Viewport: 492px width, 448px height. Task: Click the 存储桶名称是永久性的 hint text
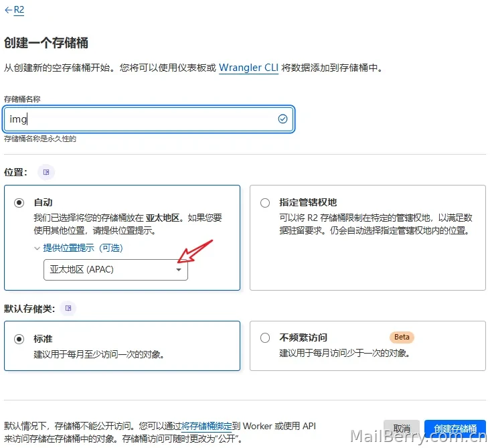pos(40,139)
